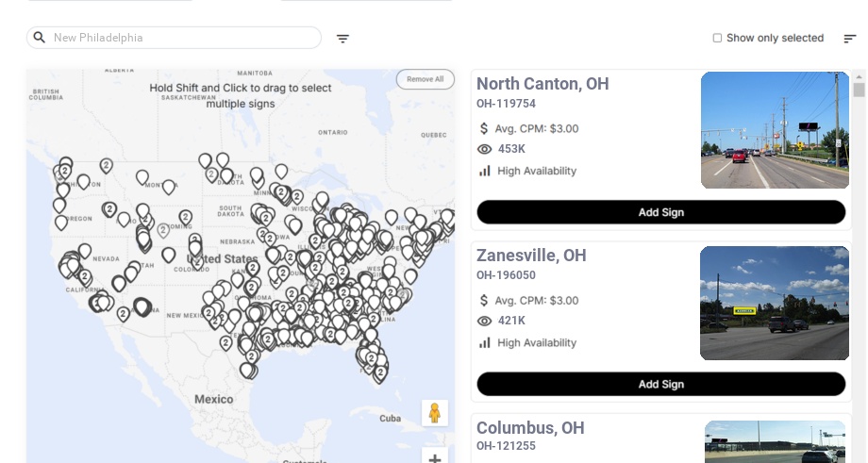Add the Zanesville sign
The image size is (868, 463).
coord(660,384)
